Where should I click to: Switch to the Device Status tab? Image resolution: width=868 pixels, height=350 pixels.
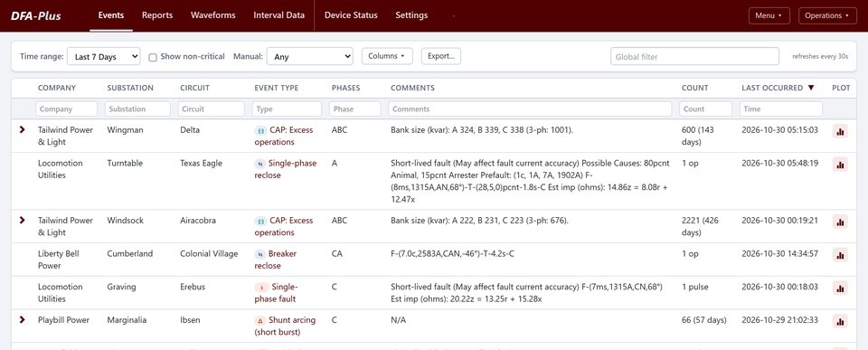click(x=351, y=15)
